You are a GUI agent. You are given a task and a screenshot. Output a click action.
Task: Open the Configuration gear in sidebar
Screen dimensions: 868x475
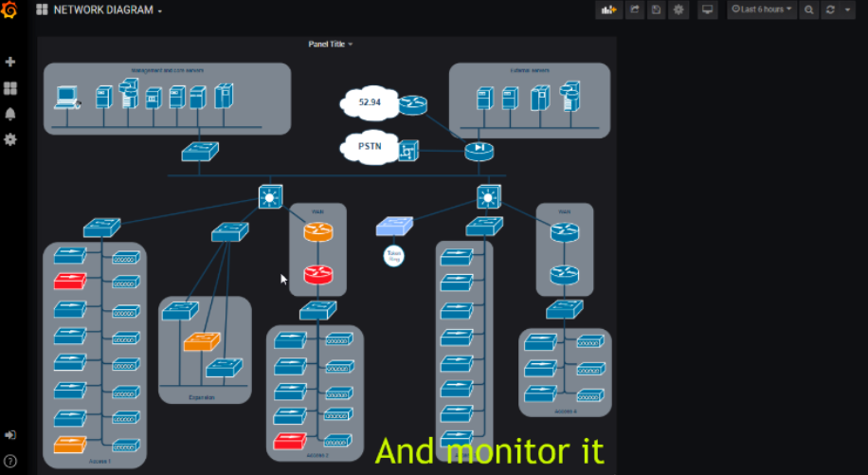click(x=10, y=139)
